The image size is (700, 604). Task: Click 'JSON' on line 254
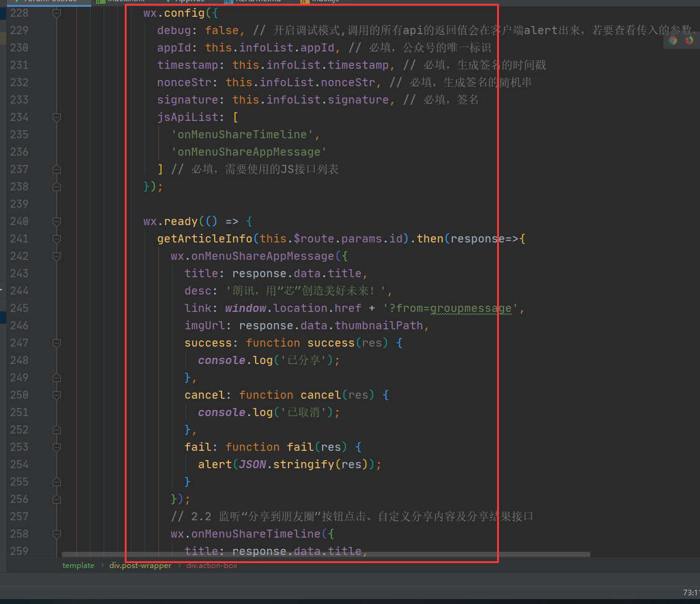tap(252, 465)
